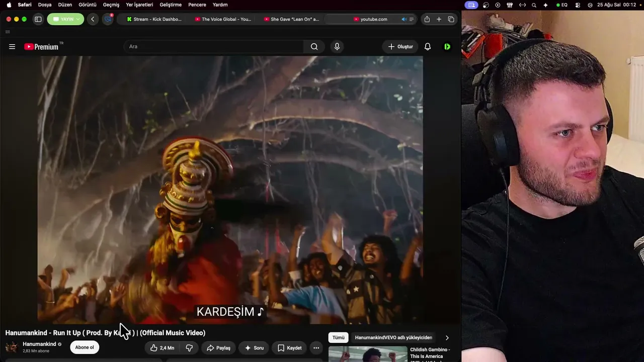
Task: Open more actions three-dot menu below video
Action: [x=316, y=348]
